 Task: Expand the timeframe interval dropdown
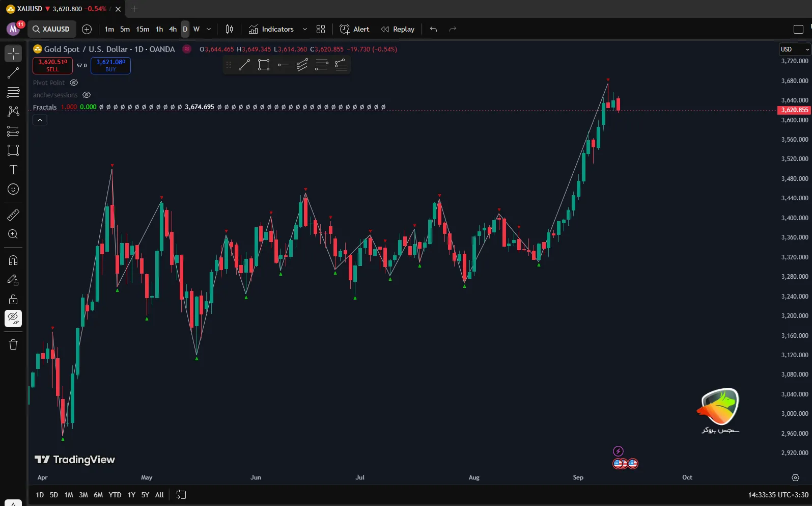point(208,29)
